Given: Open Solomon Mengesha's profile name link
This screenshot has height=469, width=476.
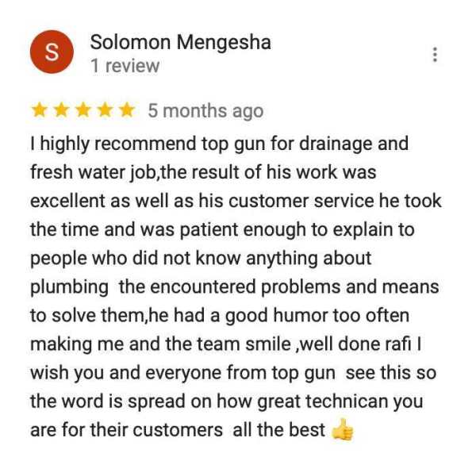Looking at the screenshot, I should pyautogui.click(x=180, y=42).
